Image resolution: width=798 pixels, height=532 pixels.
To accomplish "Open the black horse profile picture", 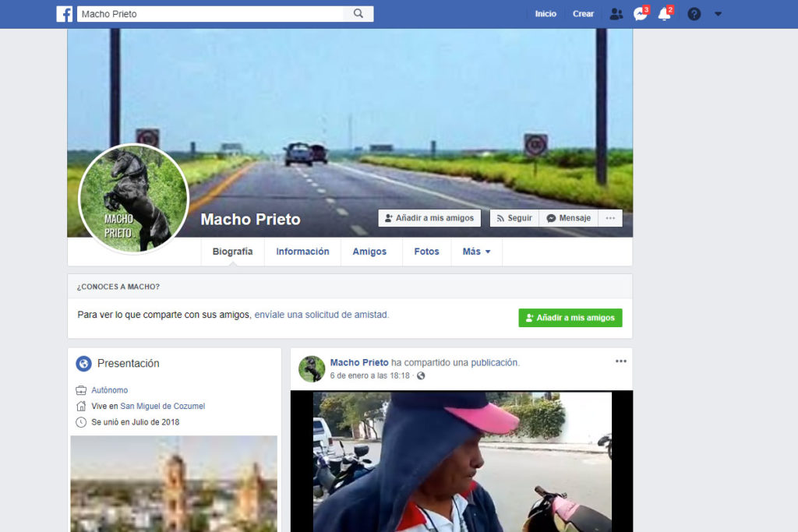I will click(134, 199).
